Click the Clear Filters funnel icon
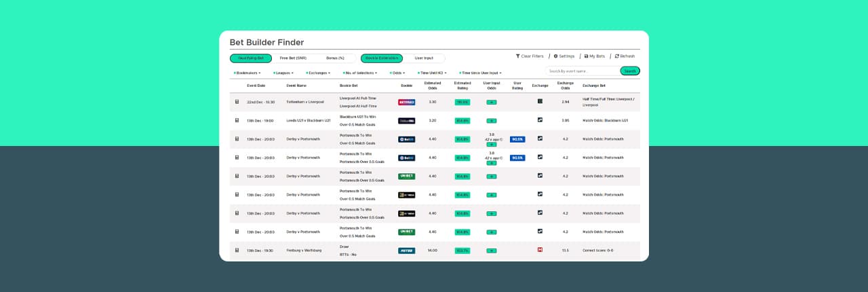 click(518, 56)
